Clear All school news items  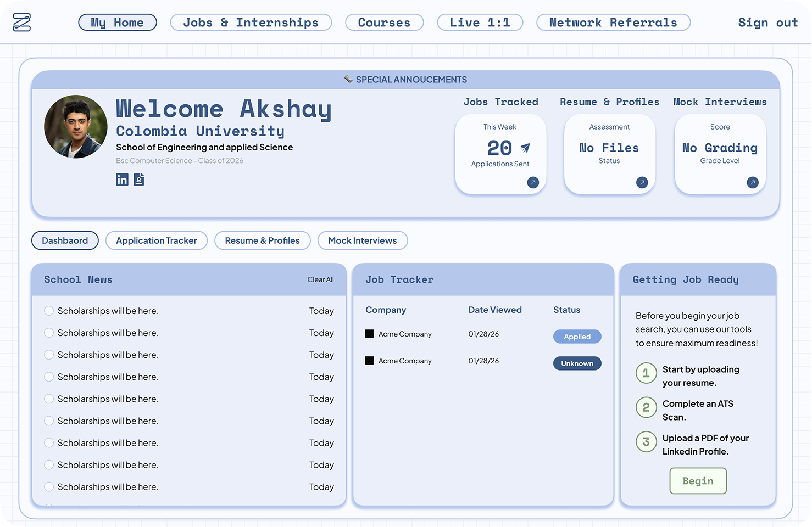320,279
